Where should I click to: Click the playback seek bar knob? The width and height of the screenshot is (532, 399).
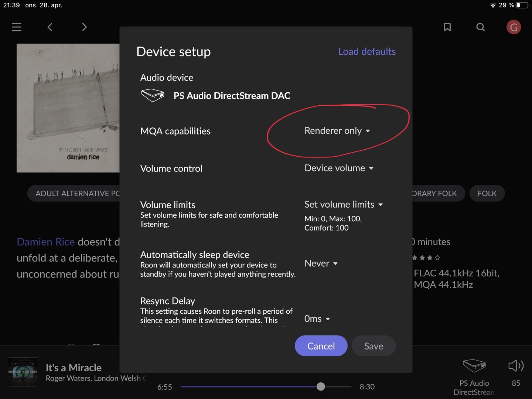pos(321,386)
